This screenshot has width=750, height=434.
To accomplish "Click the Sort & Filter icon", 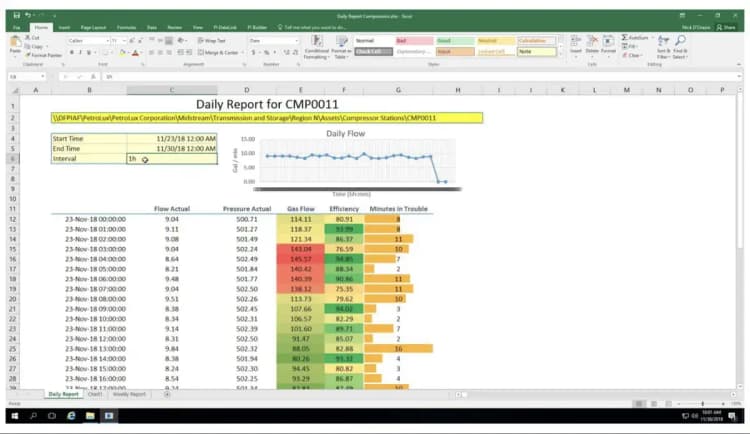I will (x=663, y=46).
